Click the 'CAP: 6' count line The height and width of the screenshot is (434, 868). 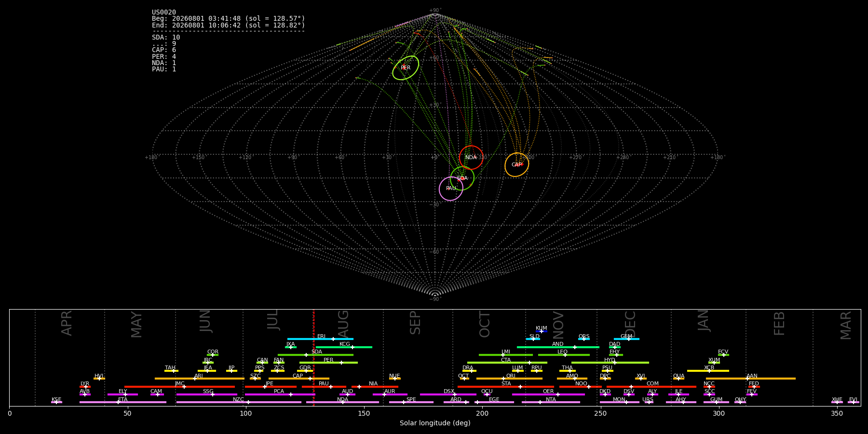point(164,50)
